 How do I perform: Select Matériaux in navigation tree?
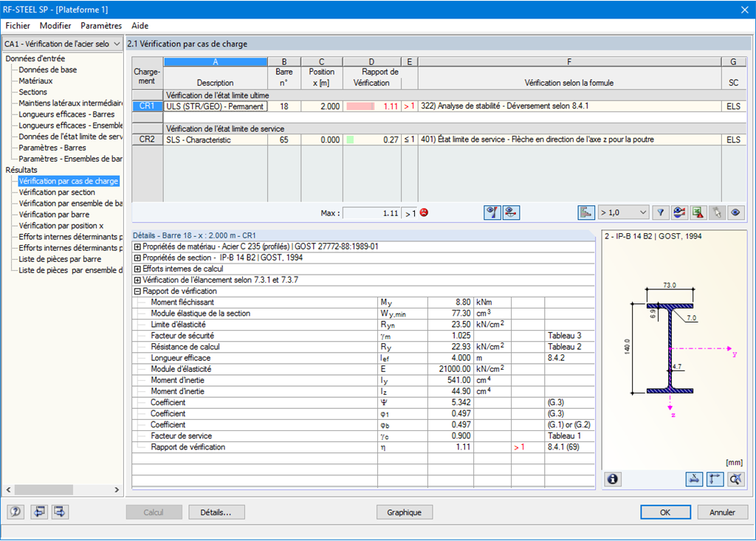pyautogui.click(x=35, y=81)
